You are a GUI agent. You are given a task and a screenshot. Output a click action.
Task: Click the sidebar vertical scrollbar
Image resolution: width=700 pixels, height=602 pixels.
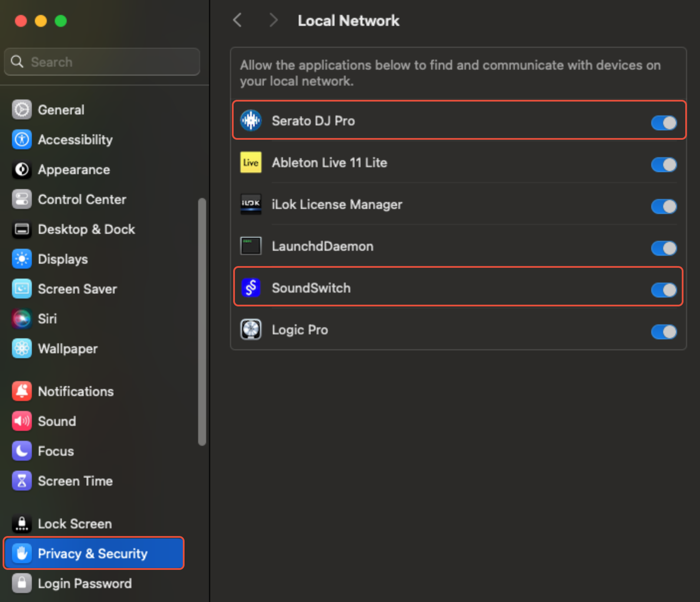point(202,322)
